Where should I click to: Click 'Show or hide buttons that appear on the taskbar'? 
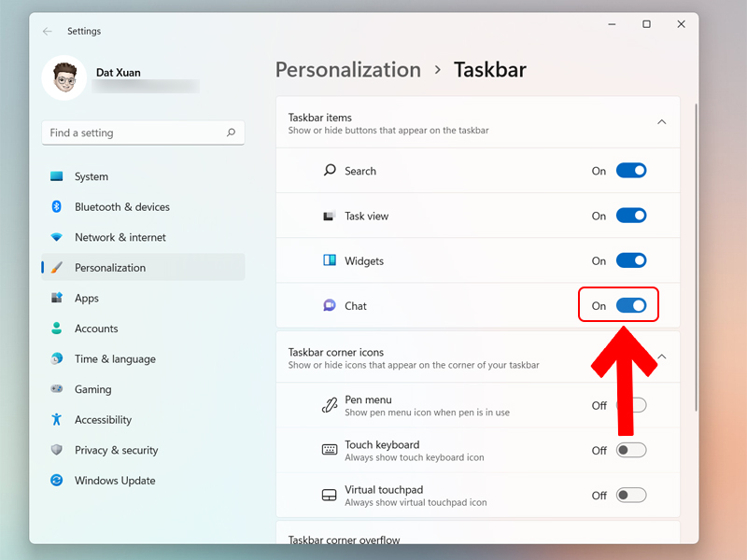click(388, 131)
